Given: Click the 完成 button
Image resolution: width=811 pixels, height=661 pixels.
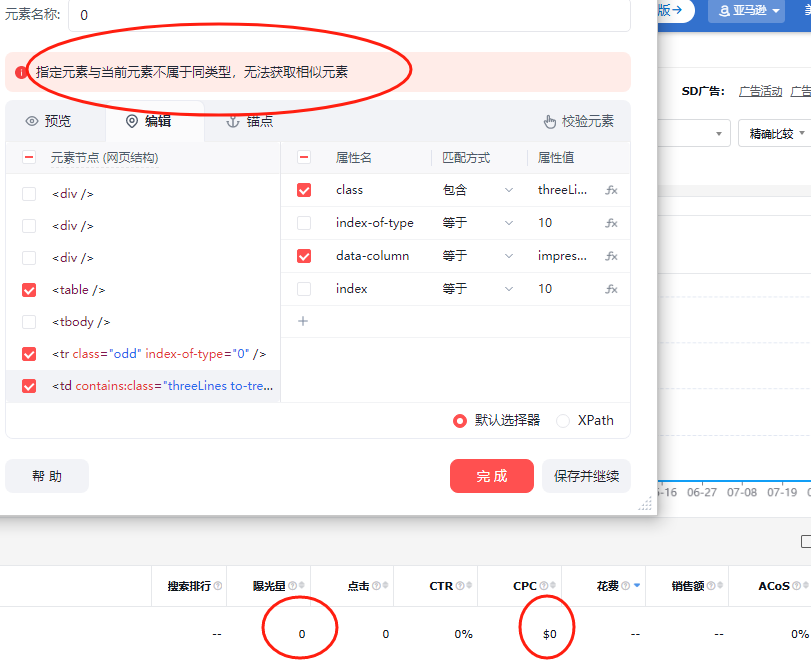Looking at the screenshot, I should 491,476.
